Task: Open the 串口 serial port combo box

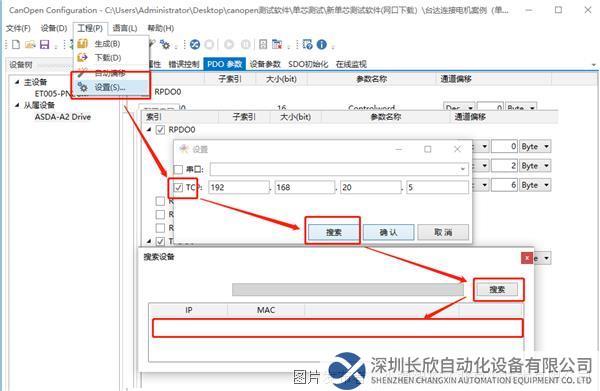Action: coord(339,169)
